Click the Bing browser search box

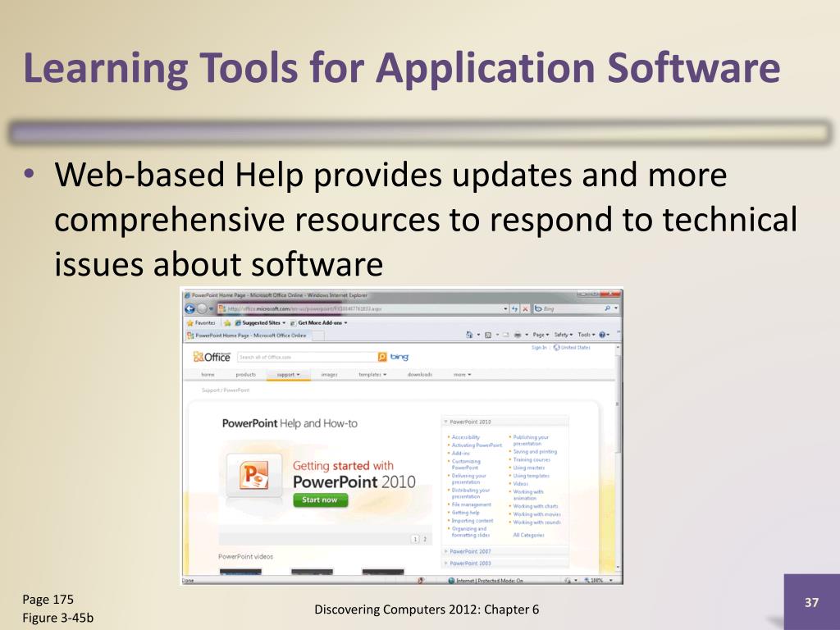click(573, 309)
